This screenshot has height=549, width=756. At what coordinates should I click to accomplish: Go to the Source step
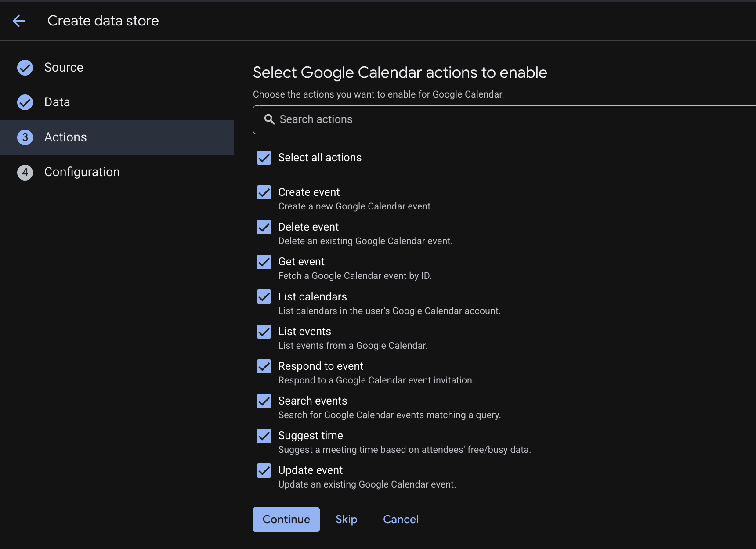click(x=117, y=68)
